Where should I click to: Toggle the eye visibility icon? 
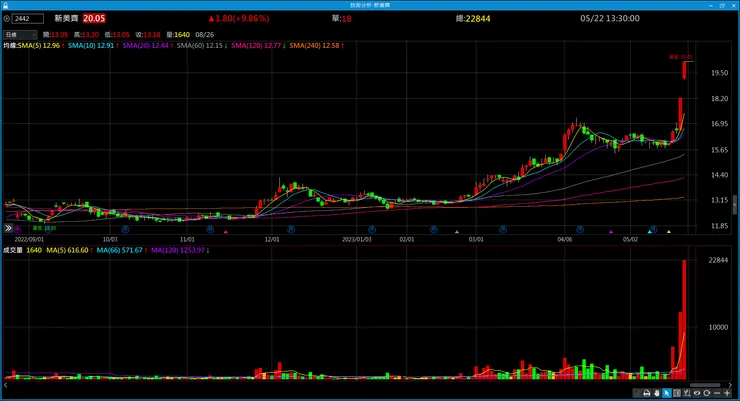click(697, 393)
